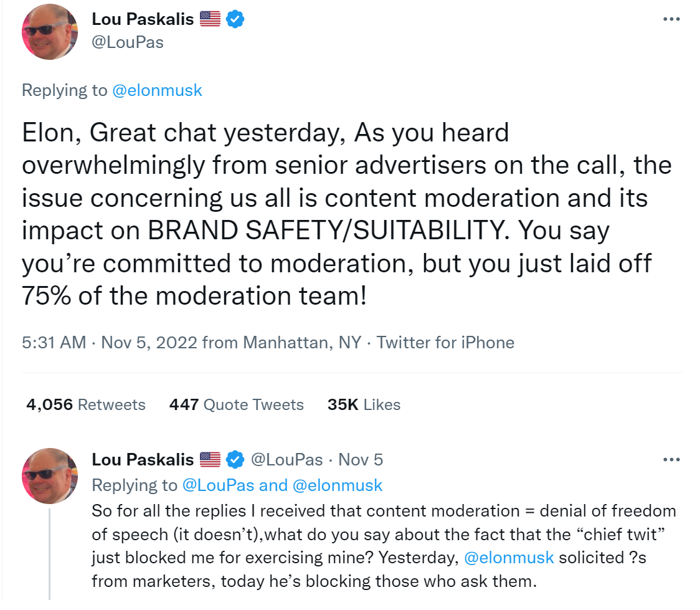
Task: Click the Twitter for iPhone source label
Action: point(445,342)
